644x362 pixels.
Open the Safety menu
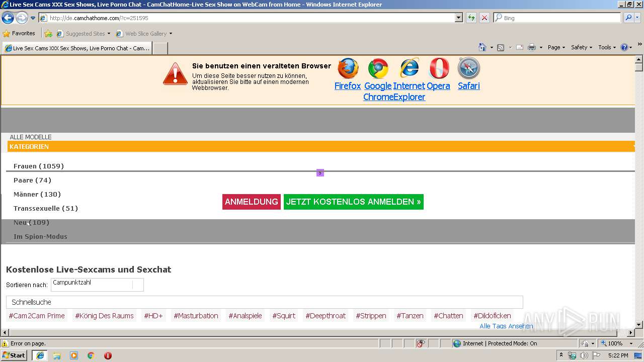point(582,47)
